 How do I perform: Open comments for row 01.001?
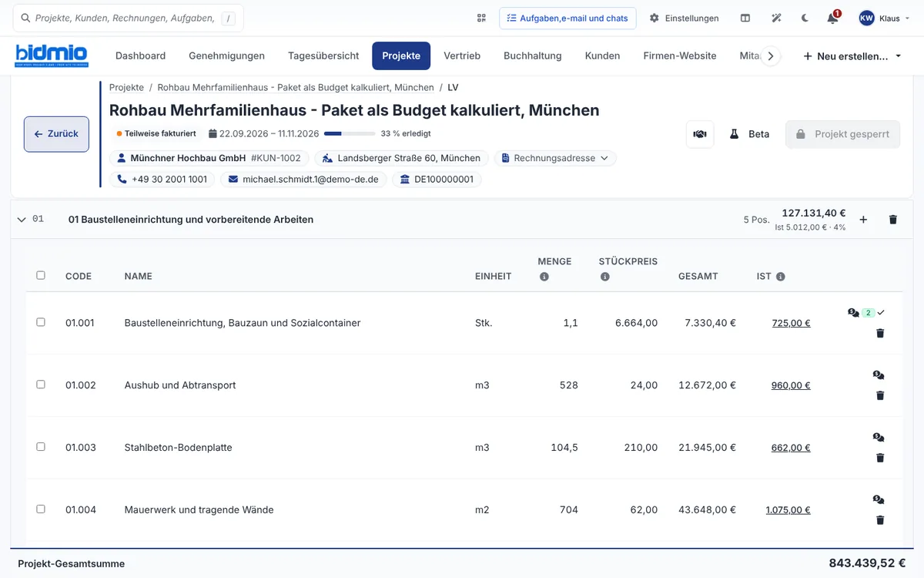tap(853, 313)
